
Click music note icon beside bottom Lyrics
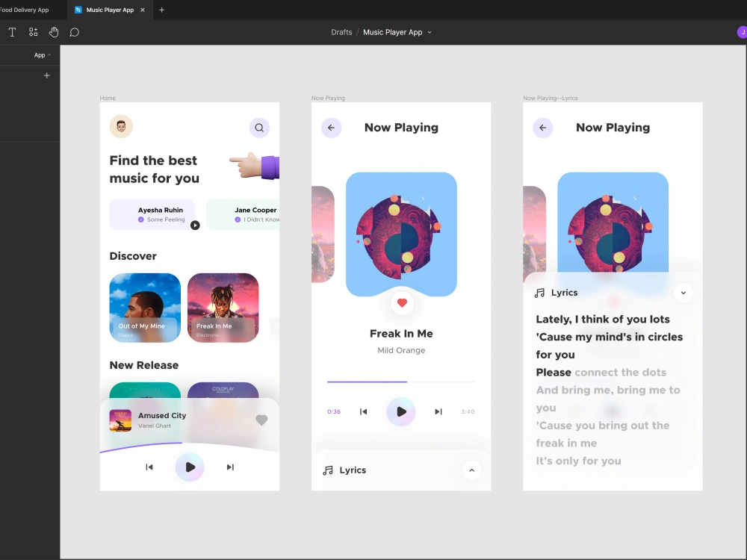pyautogui.click(x=328, y=470)
